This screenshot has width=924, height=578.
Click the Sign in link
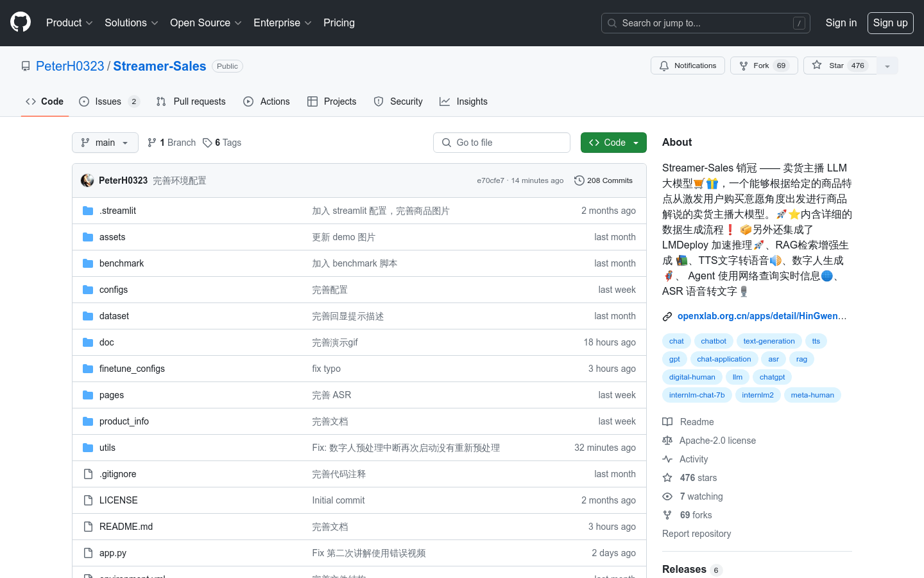pos(841,22)
